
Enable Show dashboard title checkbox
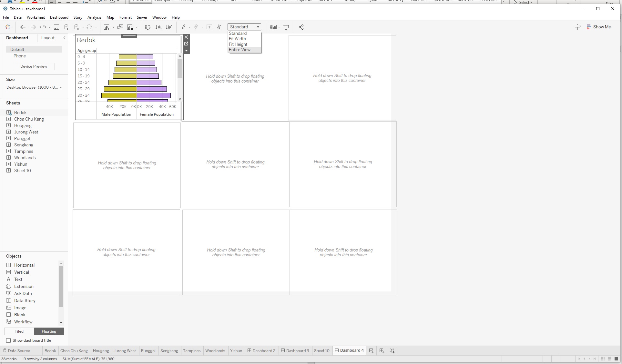[x=9, y=340]
